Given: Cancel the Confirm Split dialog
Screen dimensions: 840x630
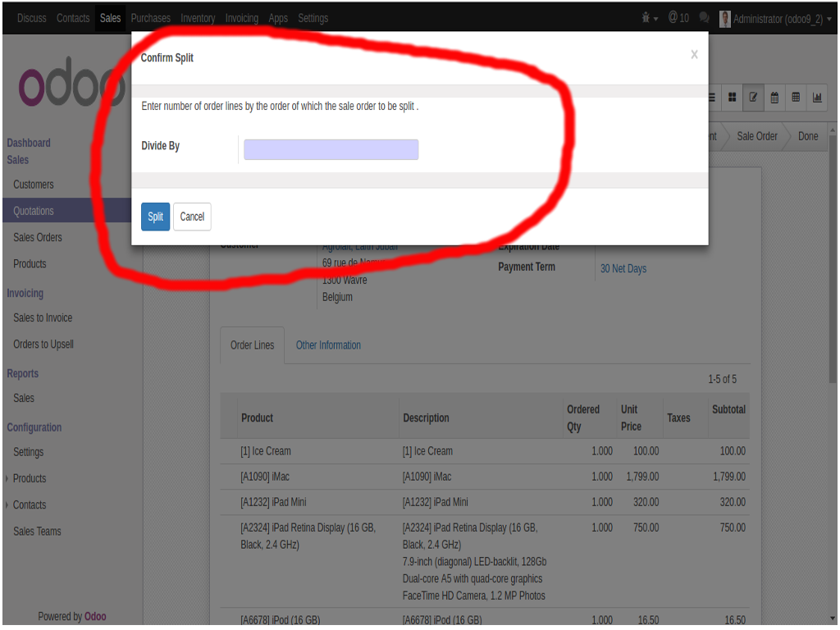Looking at the screenshot, I should [192, 217].
